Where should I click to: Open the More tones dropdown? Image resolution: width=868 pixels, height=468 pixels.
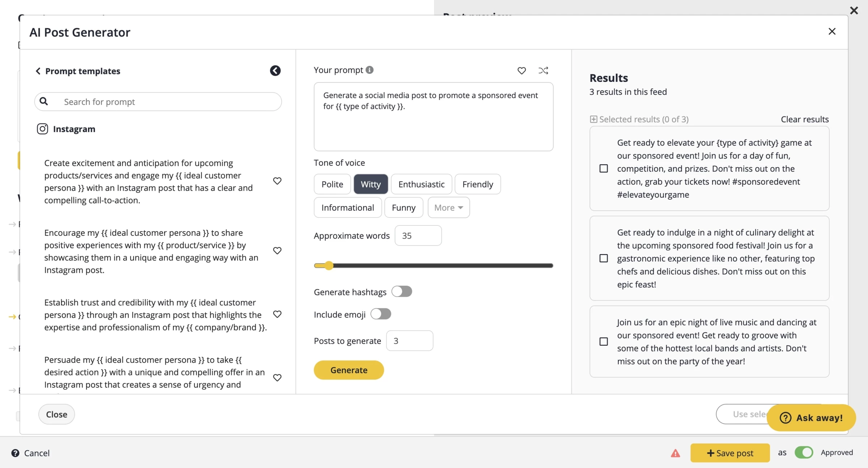pyautogui.click(x=448, y=207)
